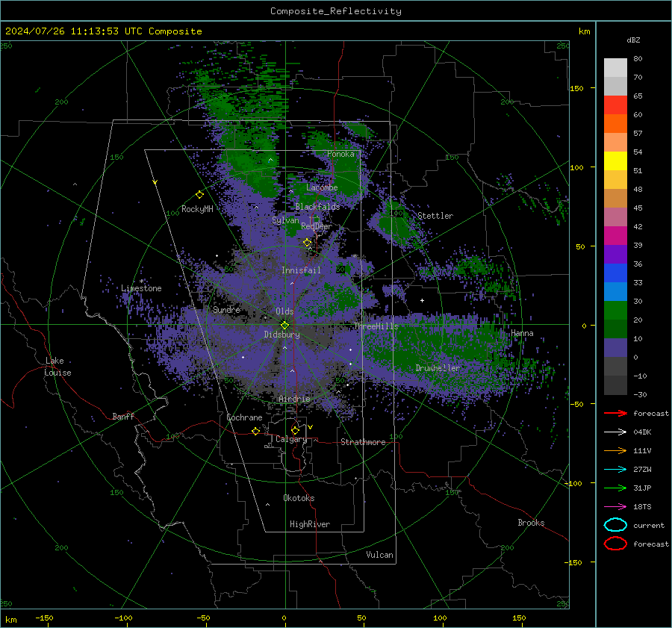Click the Airdrie city label

click(294, 399)
